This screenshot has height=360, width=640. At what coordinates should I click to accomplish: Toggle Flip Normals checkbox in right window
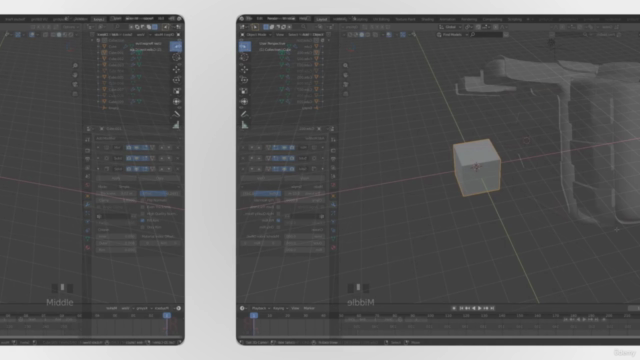tap(278, 200)
